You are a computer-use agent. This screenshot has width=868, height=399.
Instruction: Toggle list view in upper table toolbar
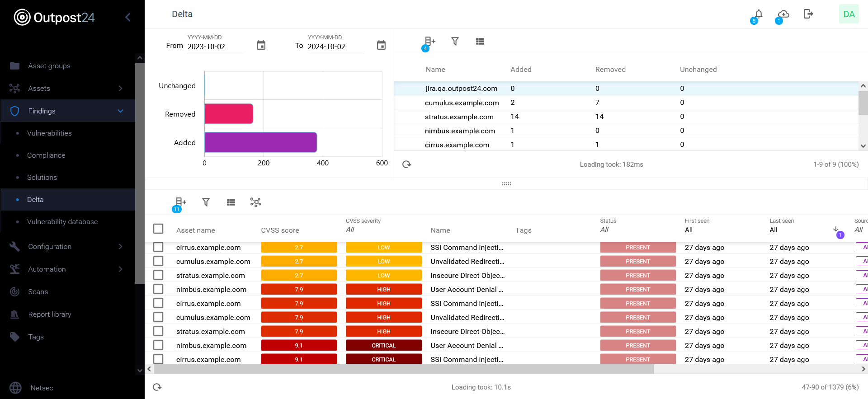[480, 42]
